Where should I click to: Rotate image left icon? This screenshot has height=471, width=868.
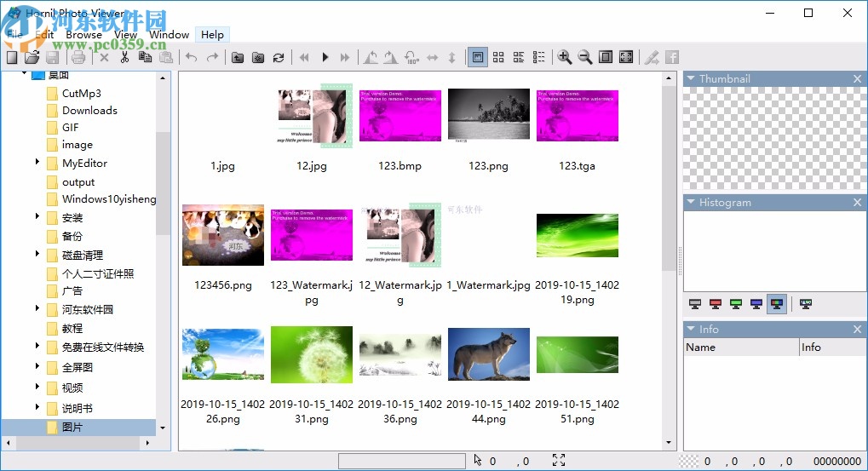point(371,57)
